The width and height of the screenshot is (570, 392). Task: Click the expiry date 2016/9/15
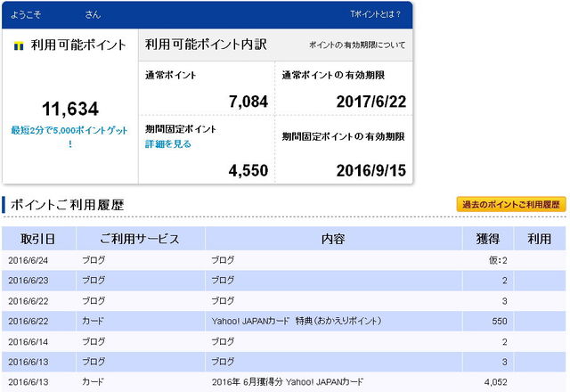tap(370, 170)
